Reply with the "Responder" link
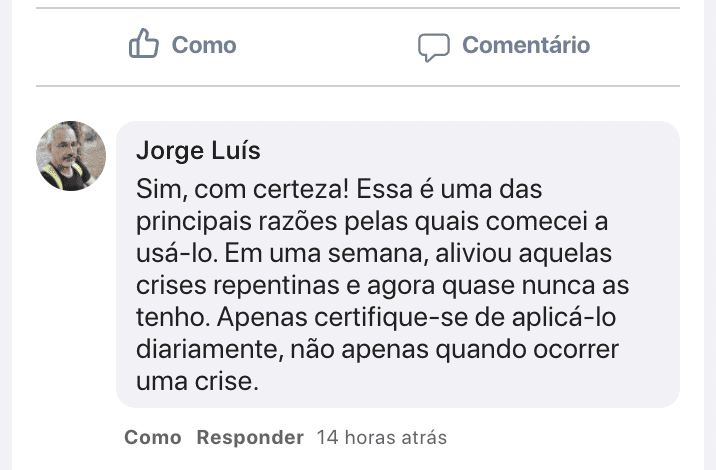The height and width of the screenshot is (470, 716). coord(250,437)
